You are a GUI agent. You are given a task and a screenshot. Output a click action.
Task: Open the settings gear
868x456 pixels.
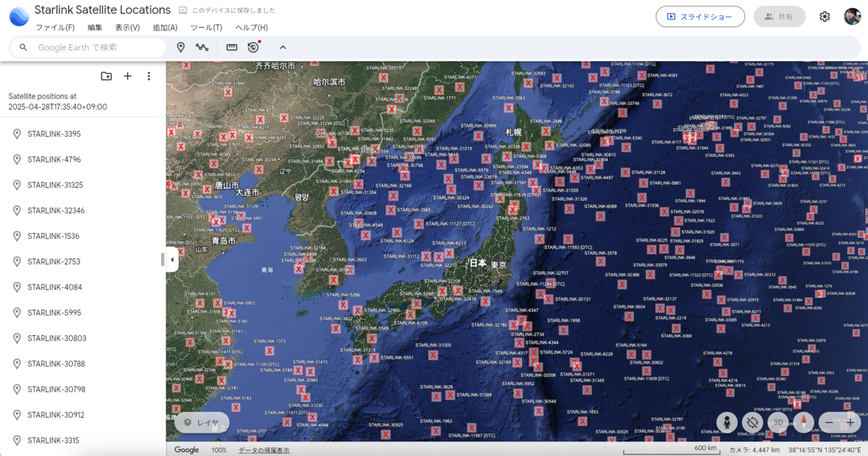825,17
